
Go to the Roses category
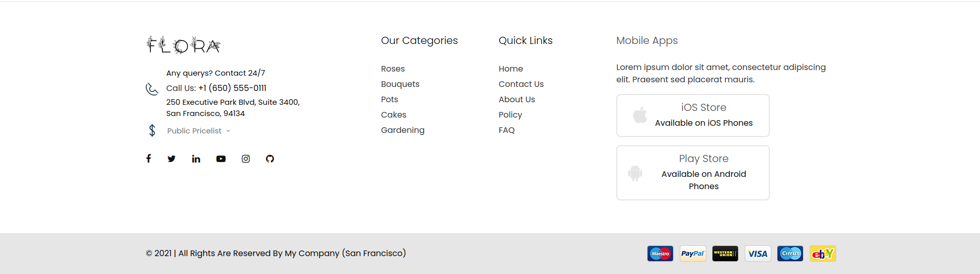393,69
